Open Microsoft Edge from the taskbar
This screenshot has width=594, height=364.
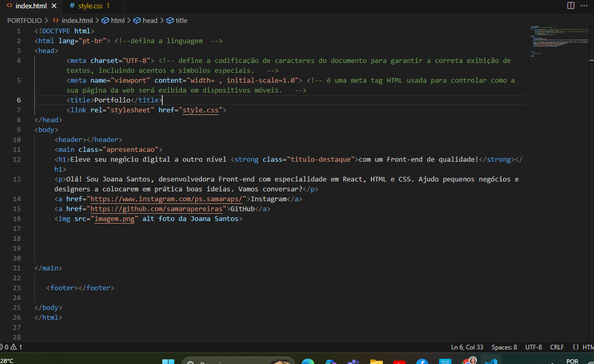coord(308,361)
